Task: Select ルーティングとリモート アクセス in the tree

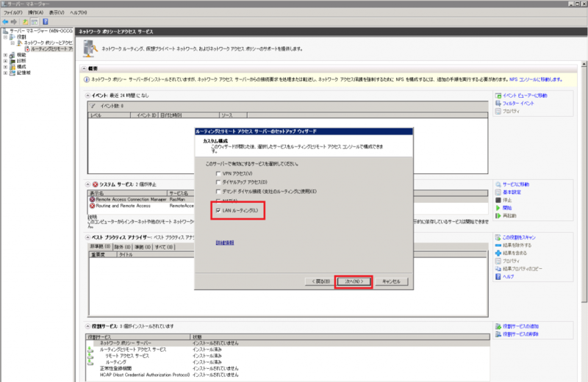Action: click(51, 49)
